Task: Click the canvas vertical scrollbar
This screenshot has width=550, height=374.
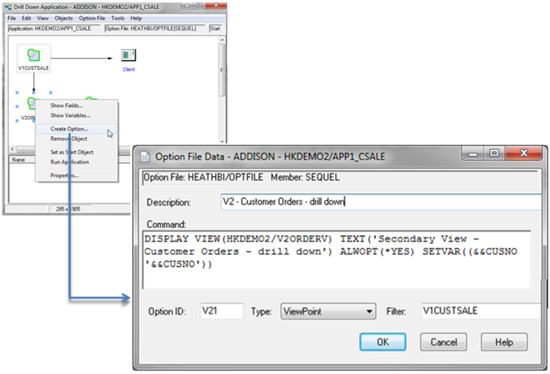Action: (x=221, y=70)
